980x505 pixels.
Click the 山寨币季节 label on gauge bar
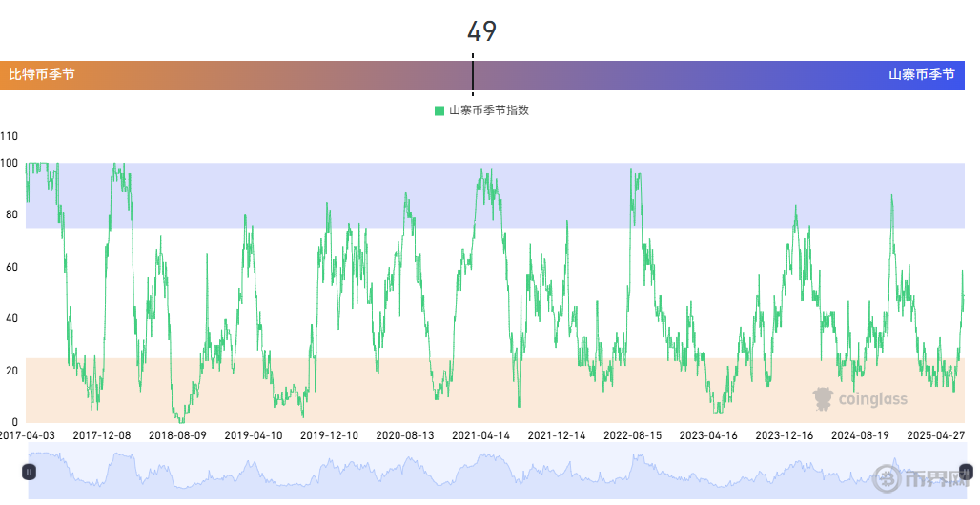click(921, 74)
